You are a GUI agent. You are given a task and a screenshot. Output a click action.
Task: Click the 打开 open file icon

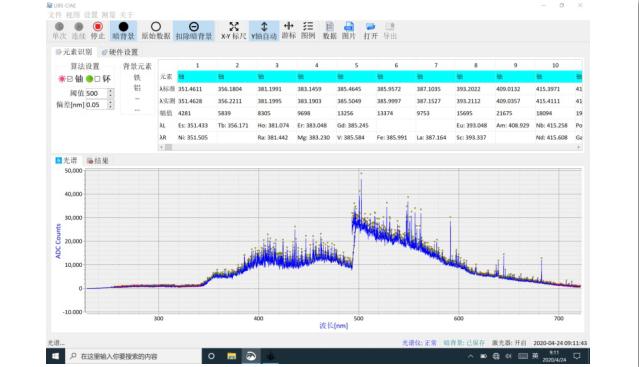(370, 26)
